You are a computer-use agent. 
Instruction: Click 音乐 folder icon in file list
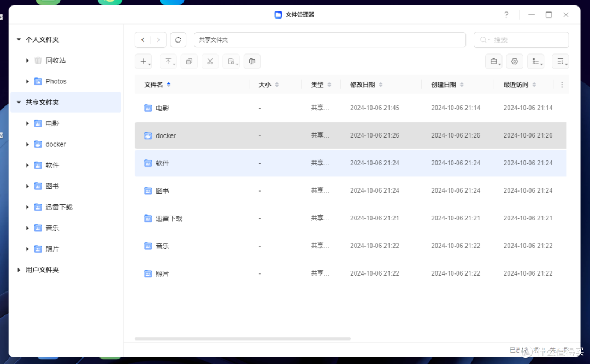click(x=148, y=246)
